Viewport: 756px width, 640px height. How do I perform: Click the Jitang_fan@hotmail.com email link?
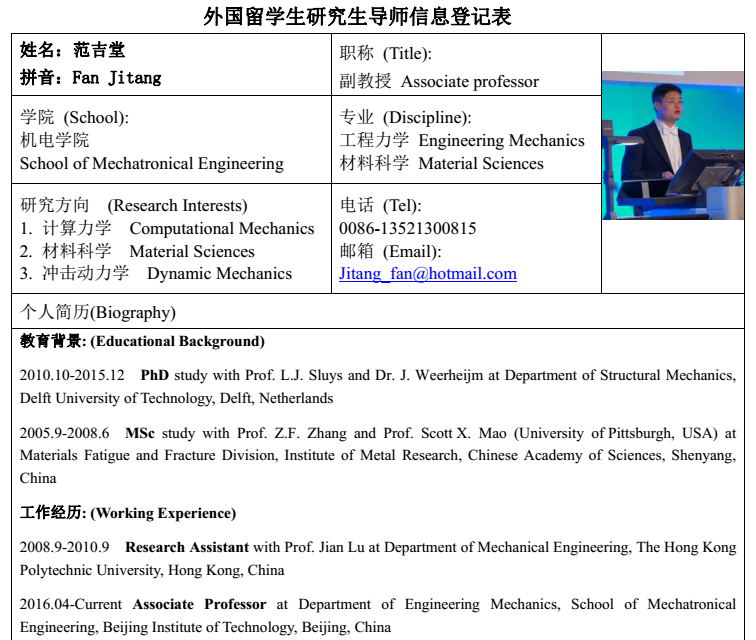click(428, 274)
